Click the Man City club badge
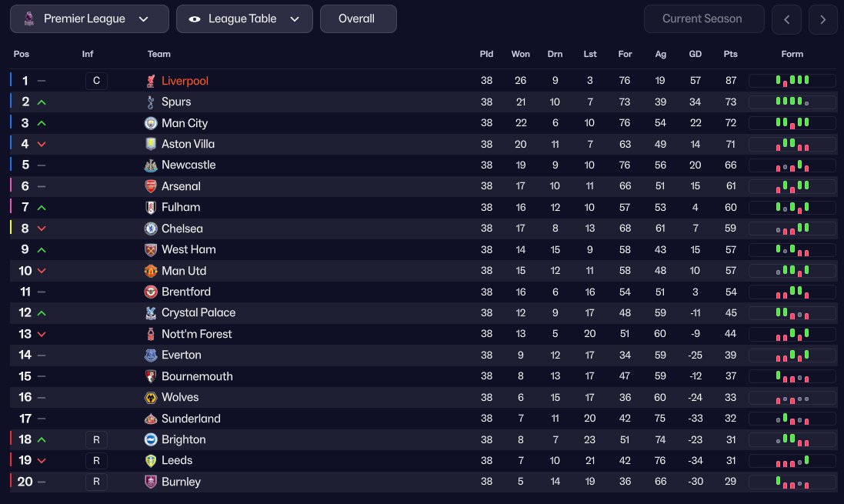 click(x=151, y=123)
